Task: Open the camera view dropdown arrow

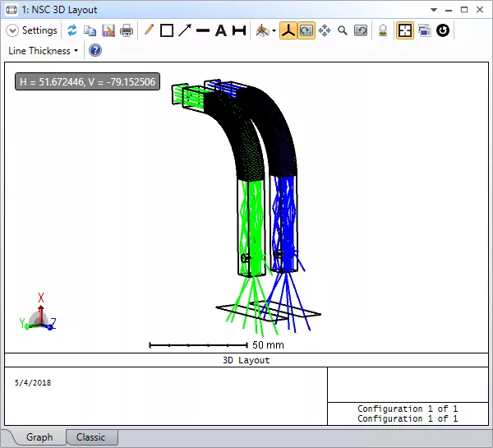Action: (274, 31)
